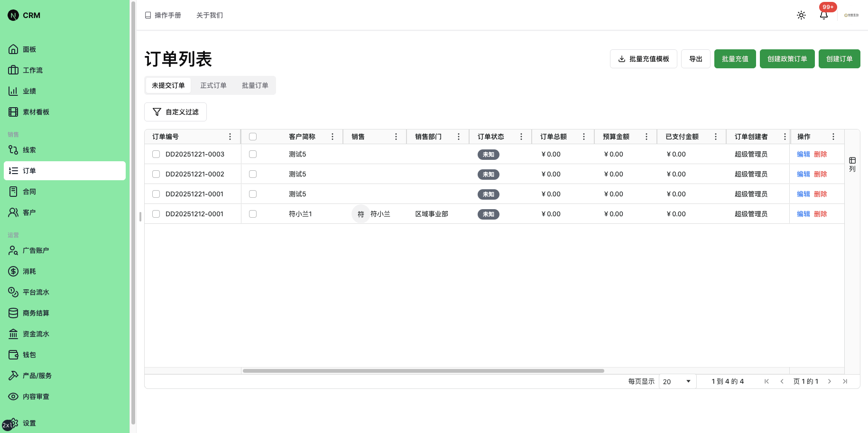Check the select-all checkbox in the table header

tap(252, 136)
